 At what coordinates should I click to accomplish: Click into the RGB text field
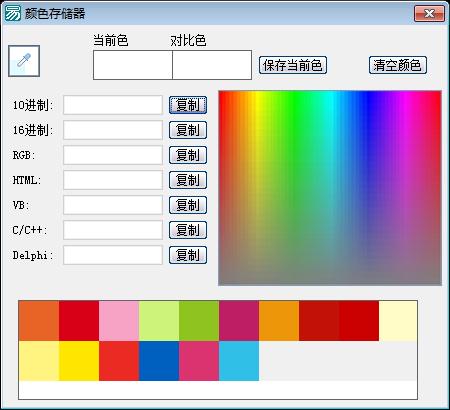click(113, 155)
